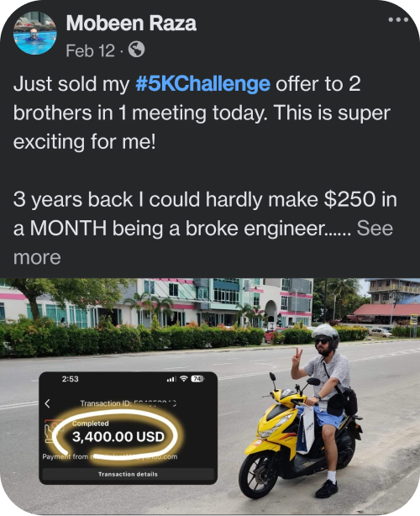Open the #5KChallenge hashtag

(203, 84)
